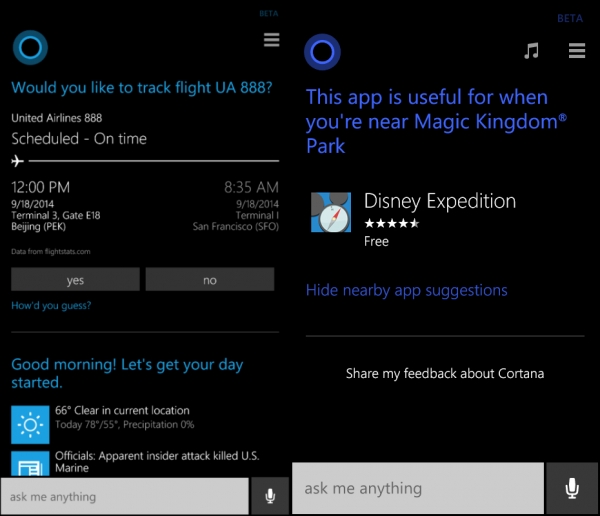
Task: Select Hide nearby app suggestions link
Action: click(x=406, y=291)
